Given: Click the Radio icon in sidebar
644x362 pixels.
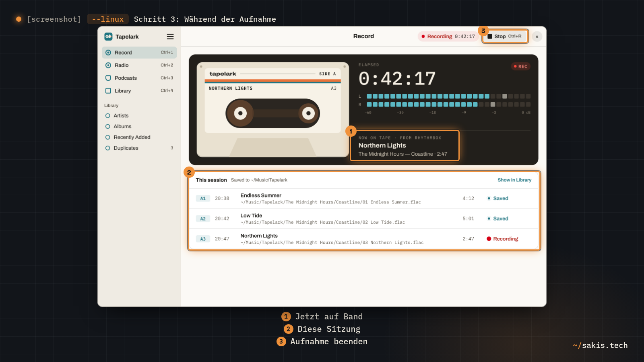Looking at the screenshot, I should pyautogui.click(x=108, y=65).
